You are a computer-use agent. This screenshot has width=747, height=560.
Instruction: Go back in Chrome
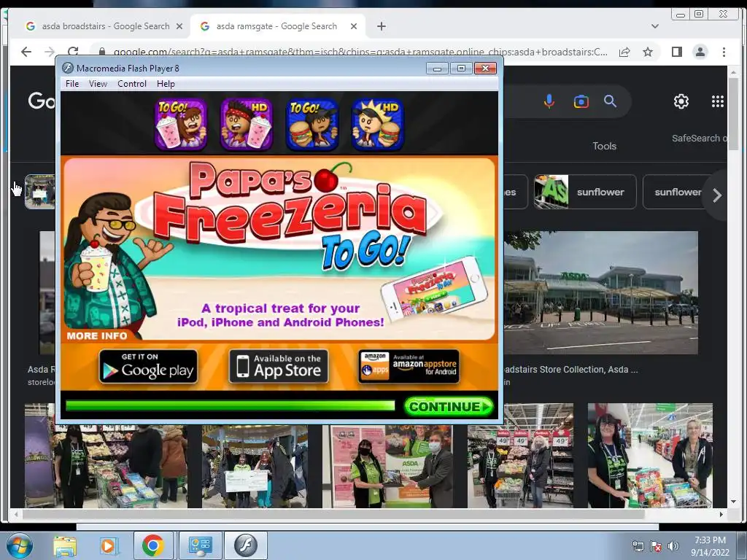coord(26,52)
